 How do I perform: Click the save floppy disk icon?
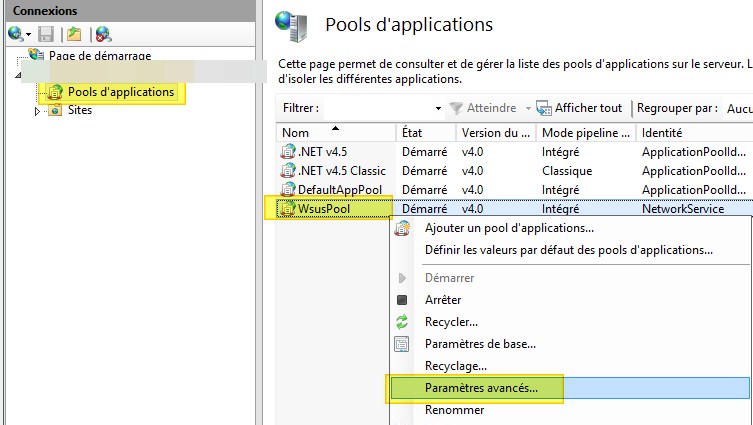[46, 34]
